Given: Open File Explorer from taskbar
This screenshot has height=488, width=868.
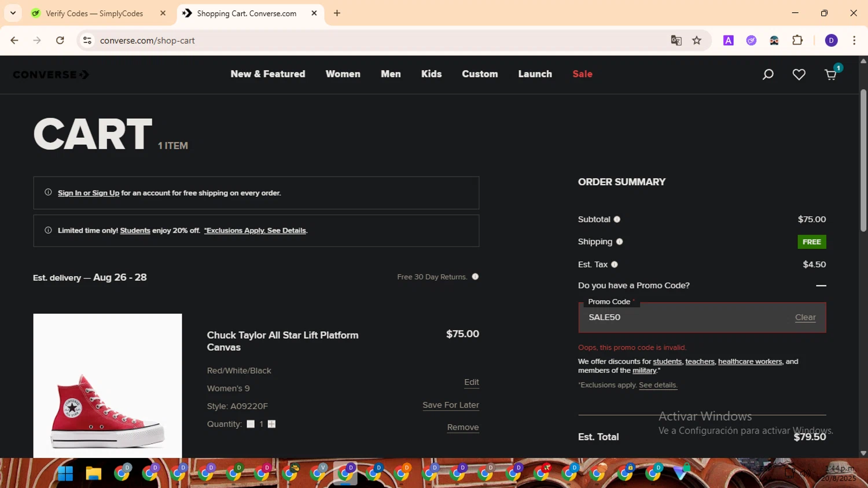Looking at the screenshot, I should pyautogui.click(x=93, y=474).
